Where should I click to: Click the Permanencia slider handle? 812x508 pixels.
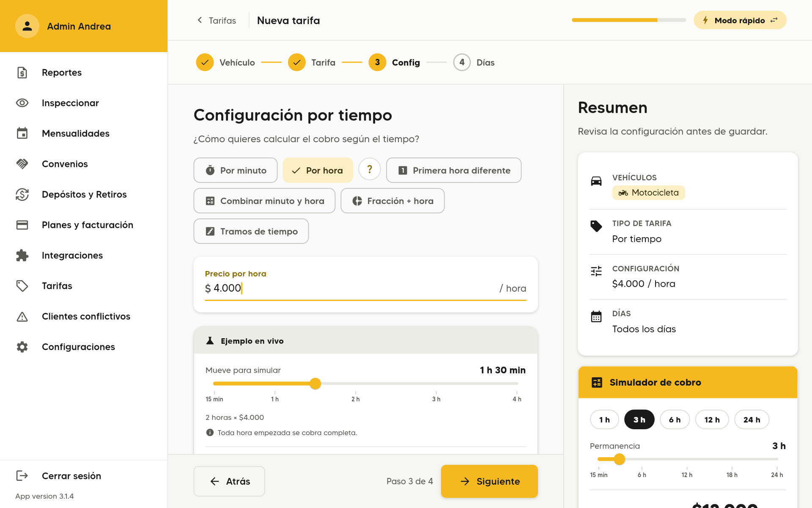pyautogui.click(x=620, y=459)
